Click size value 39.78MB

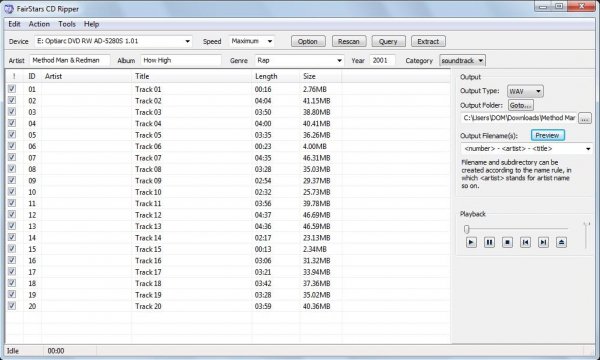click(x=316, y=203)
